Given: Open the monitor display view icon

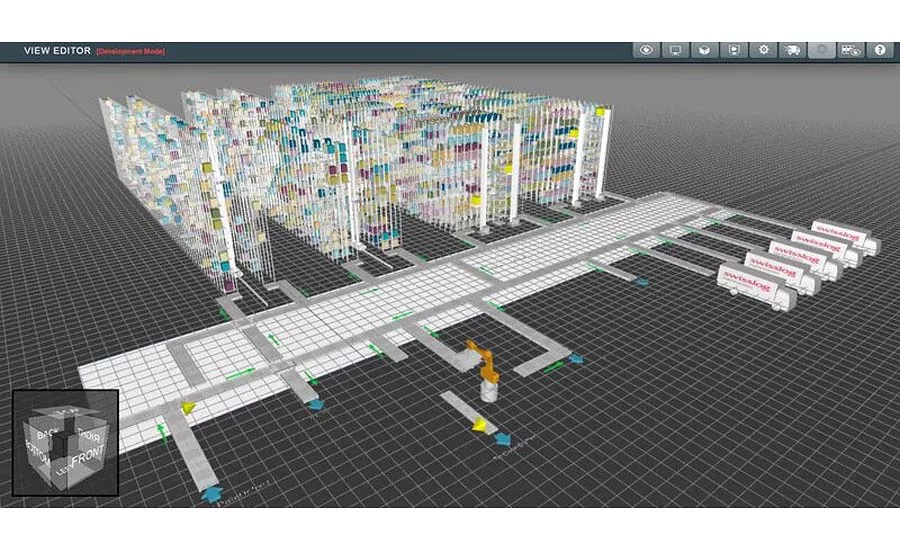Looking at the screenshot, I should click(676, 51).
